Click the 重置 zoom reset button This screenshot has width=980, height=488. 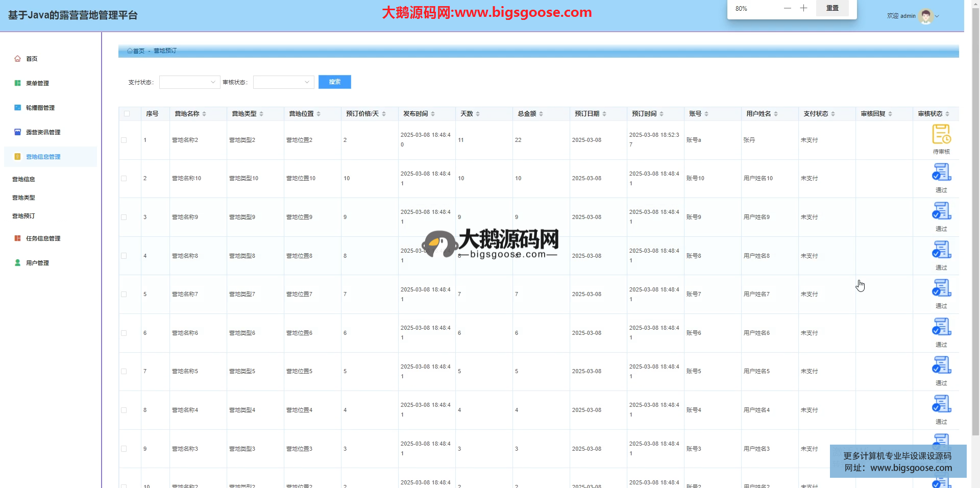[x=832, y=8]
